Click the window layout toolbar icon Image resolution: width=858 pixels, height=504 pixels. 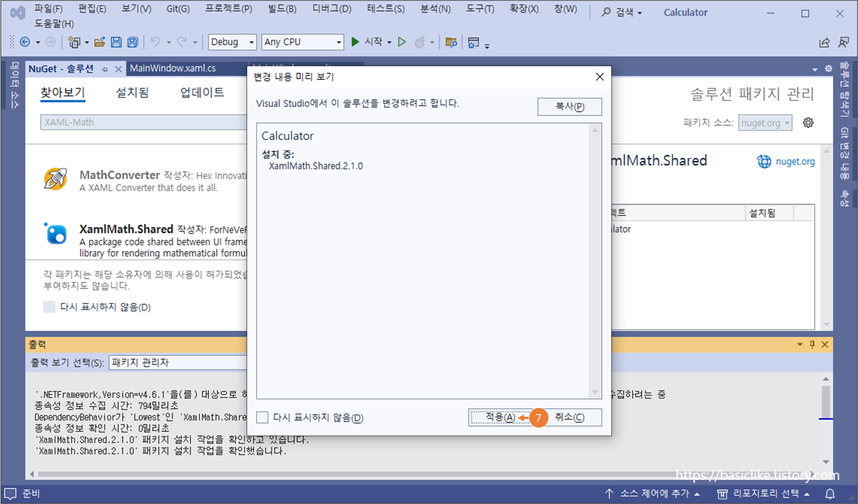coord(473,42)
